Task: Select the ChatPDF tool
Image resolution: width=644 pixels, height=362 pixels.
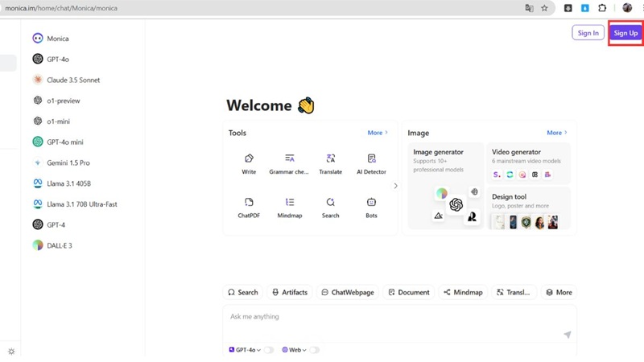Action: point(249,207)
